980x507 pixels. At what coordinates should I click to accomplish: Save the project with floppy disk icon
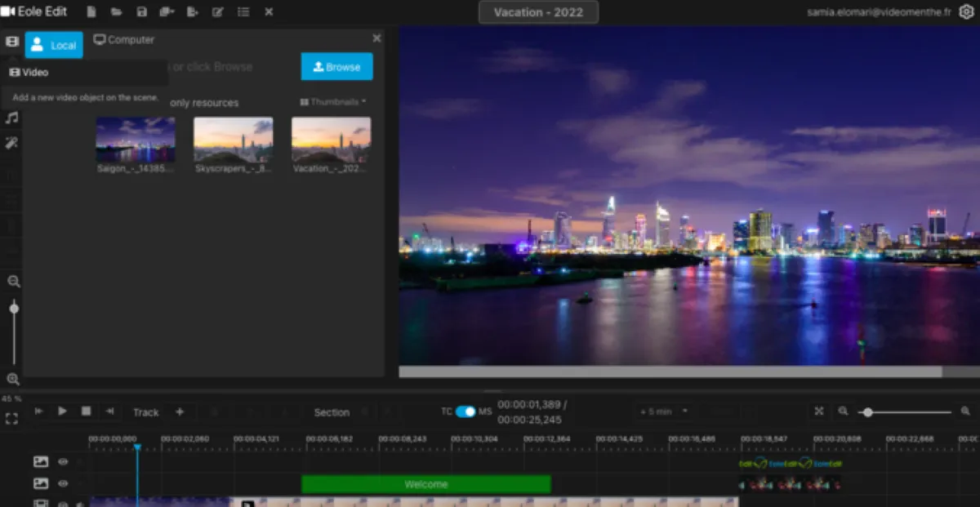(x=142, y=12)
